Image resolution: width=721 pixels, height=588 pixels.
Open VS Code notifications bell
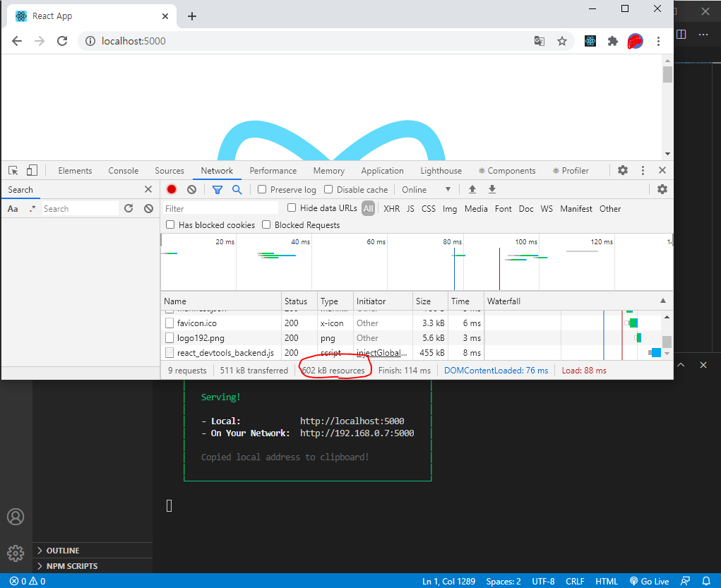(706, 581)
